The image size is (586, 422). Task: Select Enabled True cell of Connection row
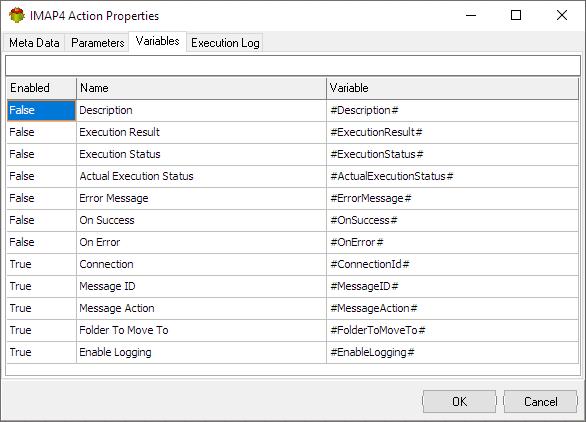(x=41, y=265)
